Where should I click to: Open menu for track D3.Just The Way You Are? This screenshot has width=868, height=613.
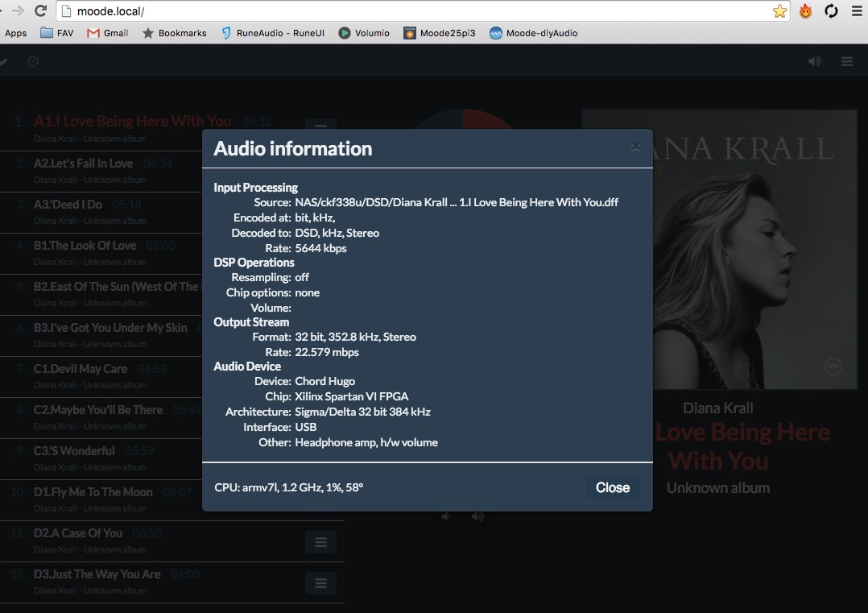(320, 583)
